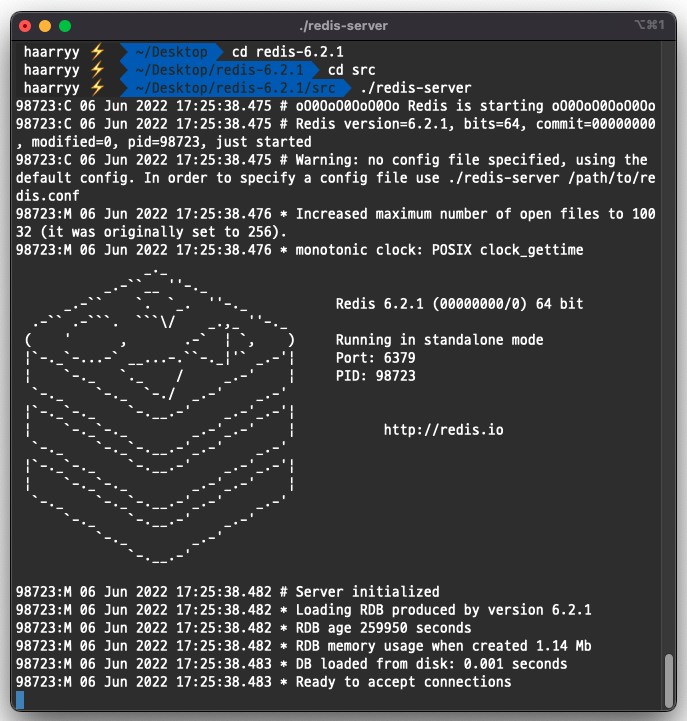Click 'Loading RDB produced by version 6.2.1' line

coord(303,610)
